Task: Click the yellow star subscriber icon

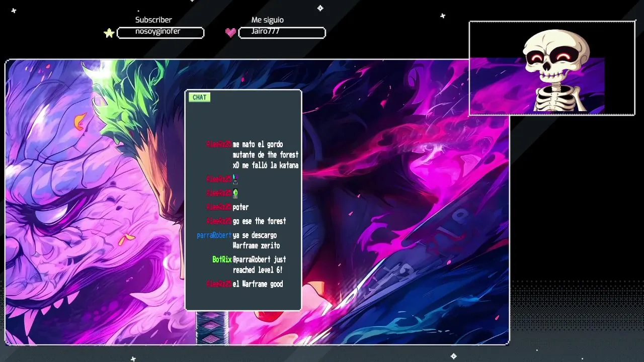Action: coord(109,33)
